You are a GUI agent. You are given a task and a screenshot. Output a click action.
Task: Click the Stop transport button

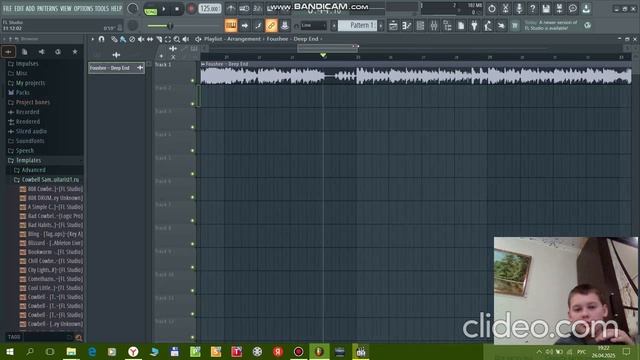(x=177, y=9)
